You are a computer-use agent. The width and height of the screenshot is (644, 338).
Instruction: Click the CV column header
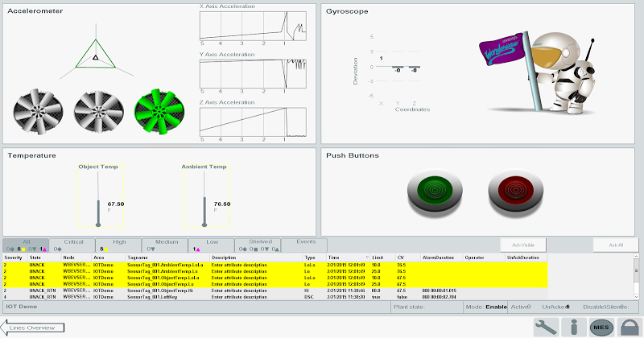408,258
